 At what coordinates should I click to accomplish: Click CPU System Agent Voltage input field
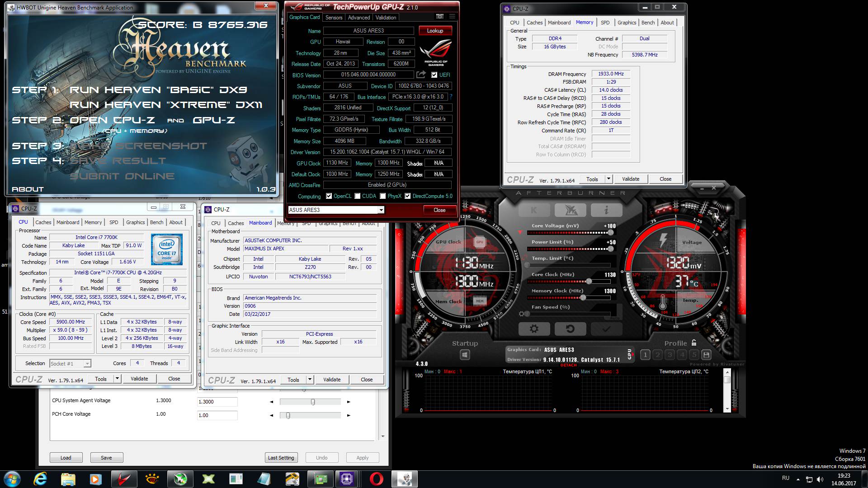tap(217, 402)
